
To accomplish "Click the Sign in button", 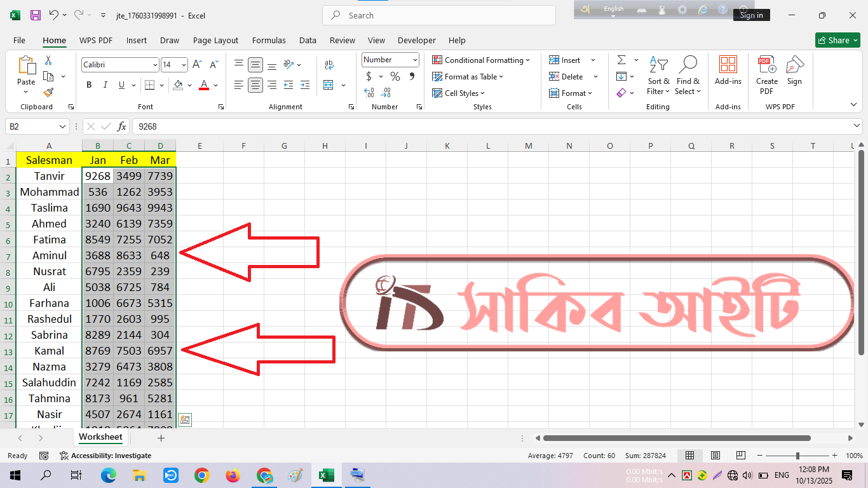I will point(751,15).
